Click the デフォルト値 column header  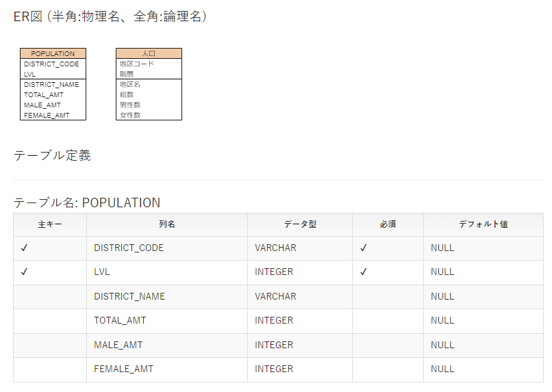484,224
